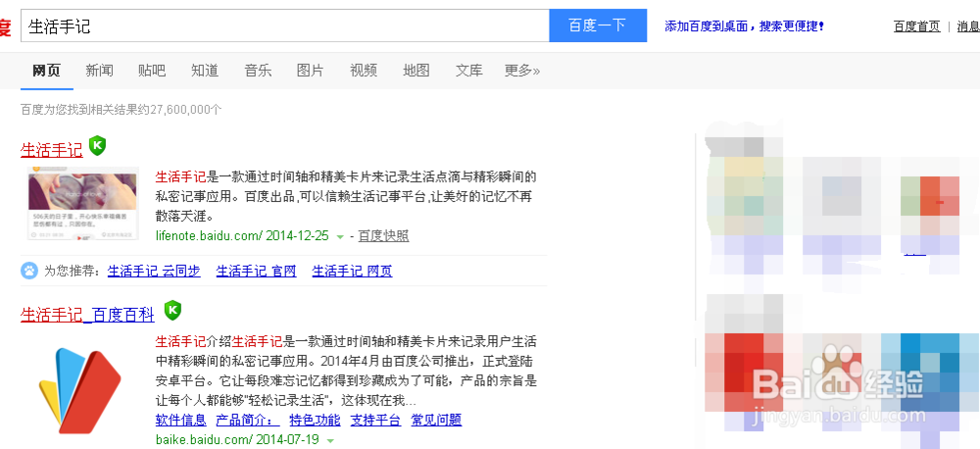The width and height of the screenshot is (980, 449).
Task: Click the green K shield beside 生活手记_百度百科
Action: (x=172, y=310)
